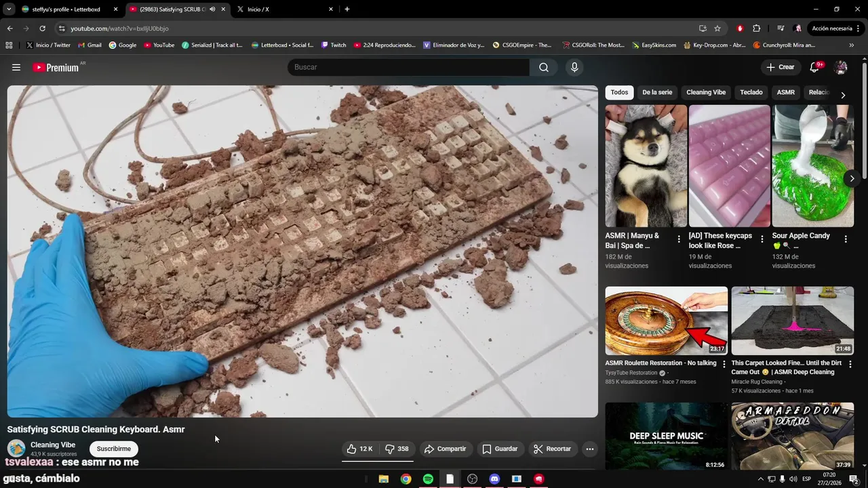Open the notifications bell
868x488 pixels.
(x=815, y=67)
